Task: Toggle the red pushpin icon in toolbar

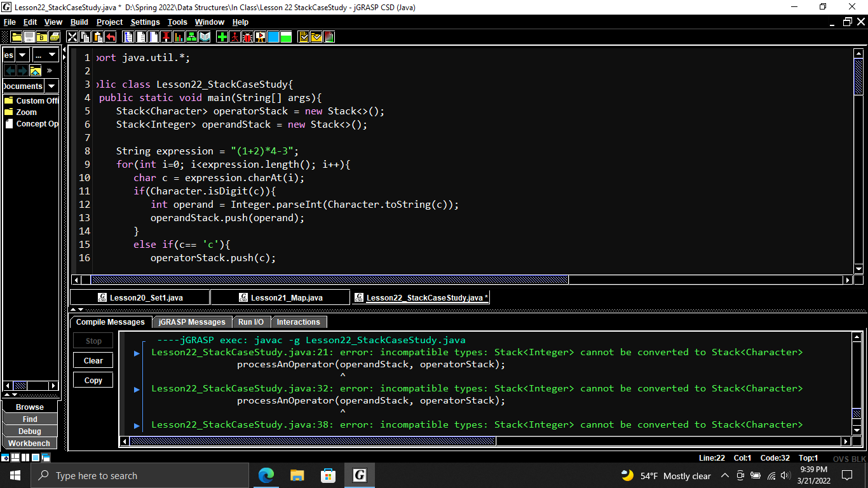Action: [x=166, y=37]
